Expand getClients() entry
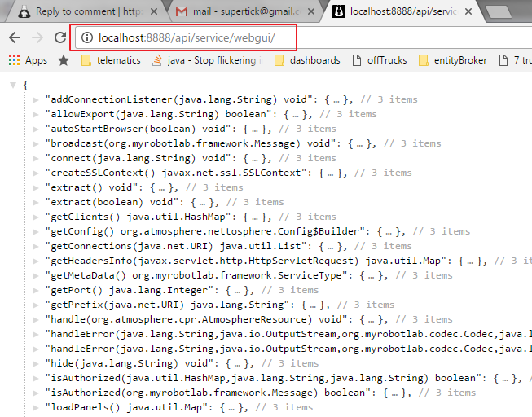The image size is (532, 417). [x=35, y=217]
